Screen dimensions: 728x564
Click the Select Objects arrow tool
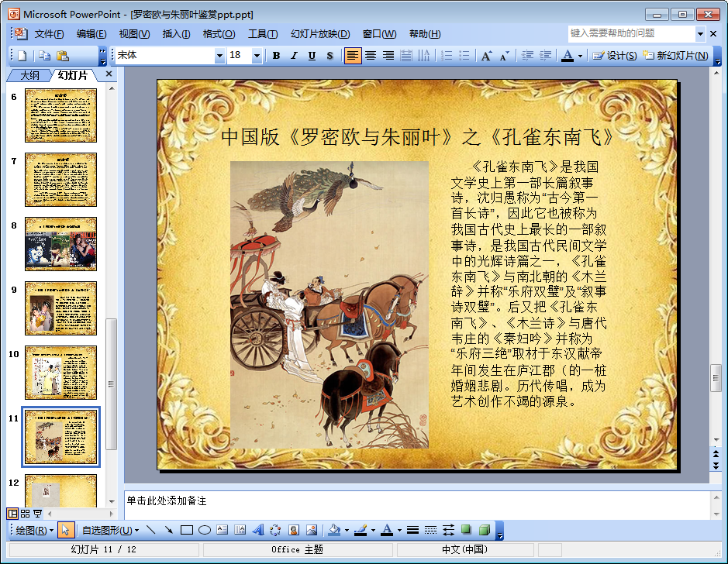point(66,530)
